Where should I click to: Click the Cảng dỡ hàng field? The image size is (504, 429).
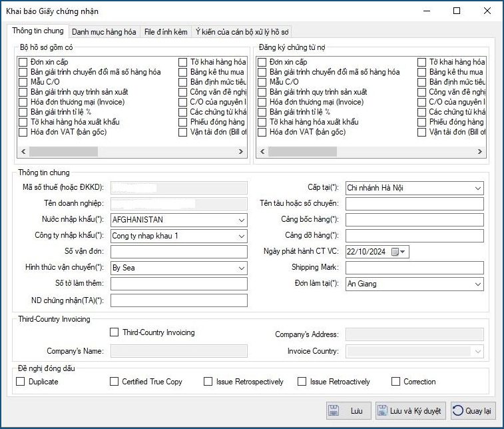pos(415,236)
